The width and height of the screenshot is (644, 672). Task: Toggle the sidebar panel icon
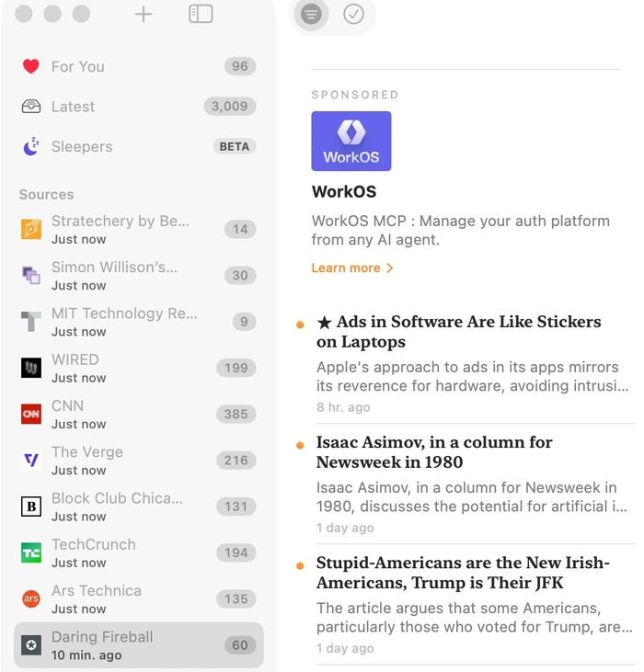point(201,14)
